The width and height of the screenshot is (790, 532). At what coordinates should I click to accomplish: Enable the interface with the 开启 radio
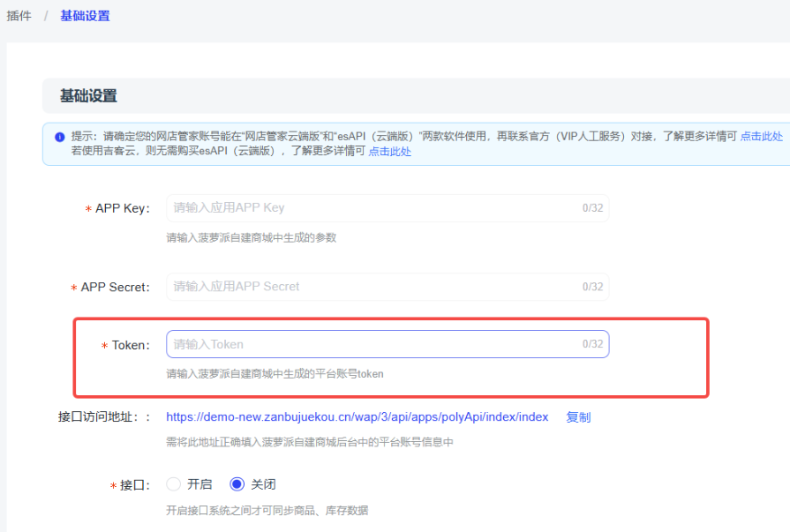pyautogui.click(x=174, y=484)
